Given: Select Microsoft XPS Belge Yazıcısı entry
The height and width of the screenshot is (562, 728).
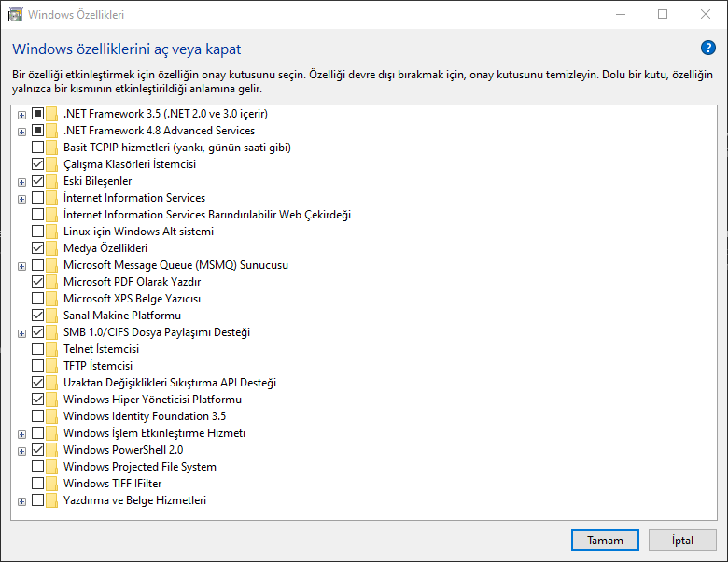Looking at the screenshot, I should [132, 299].
